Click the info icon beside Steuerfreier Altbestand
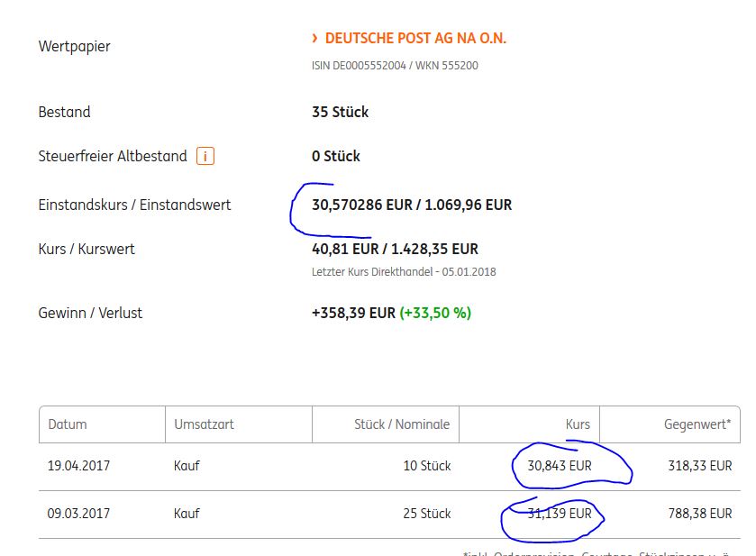756x556 pixels. [x=205, y=156]
